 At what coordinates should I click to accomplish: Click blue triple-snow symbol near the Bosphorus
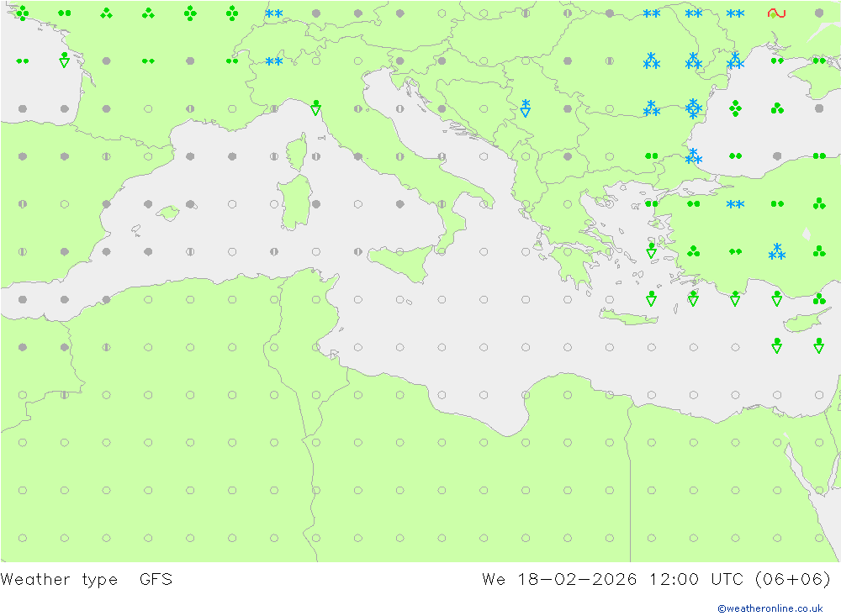tap(694, 156)
